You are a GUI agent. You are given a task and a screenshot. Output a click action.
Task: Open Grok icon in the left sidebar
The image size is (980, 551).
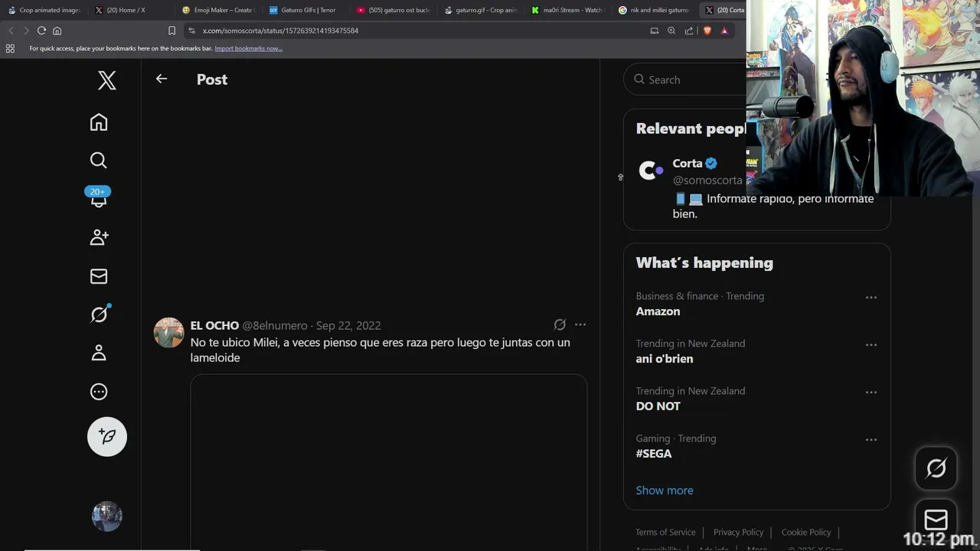point(99,314)
